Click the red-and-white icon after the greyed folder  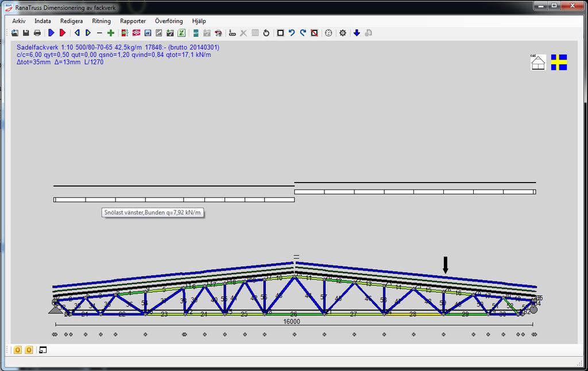(x=218, y=33)
